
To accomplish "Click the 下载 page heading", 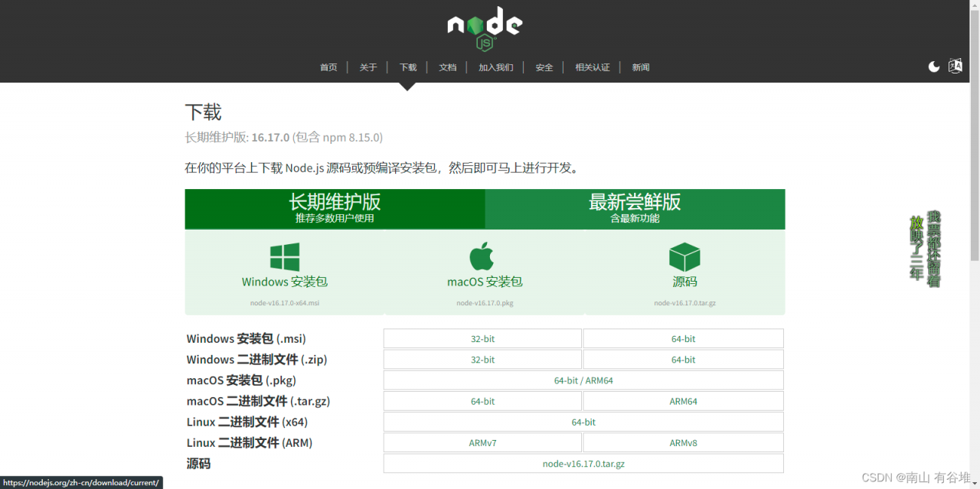I will pyautogui.click(x=203, y=112).
